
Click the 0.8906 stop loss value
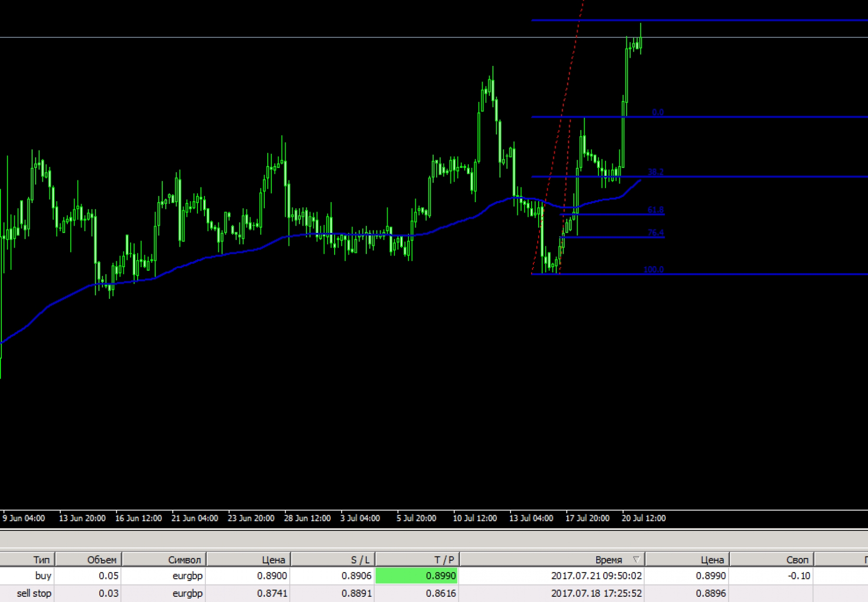point(356,576)
